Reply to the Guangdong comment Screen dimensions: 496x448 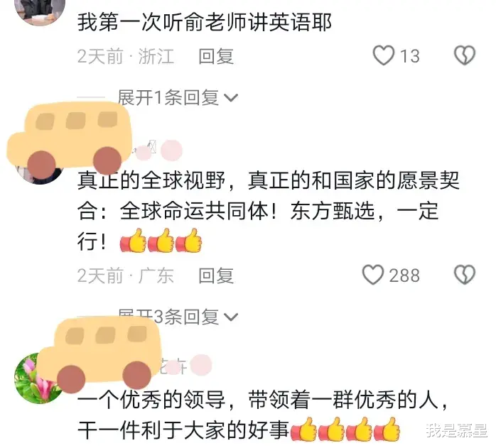click(216, 275)
